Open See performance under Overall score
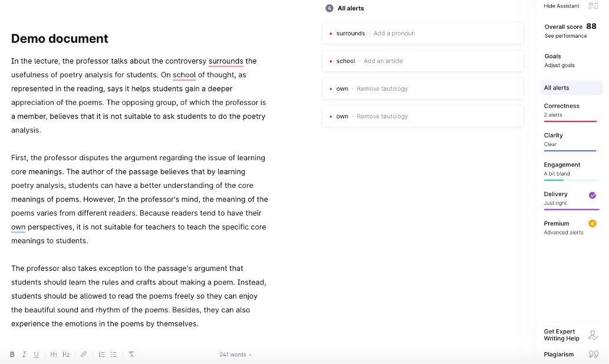609x364 pixels. pyautogui.click(x=565, y=36)
